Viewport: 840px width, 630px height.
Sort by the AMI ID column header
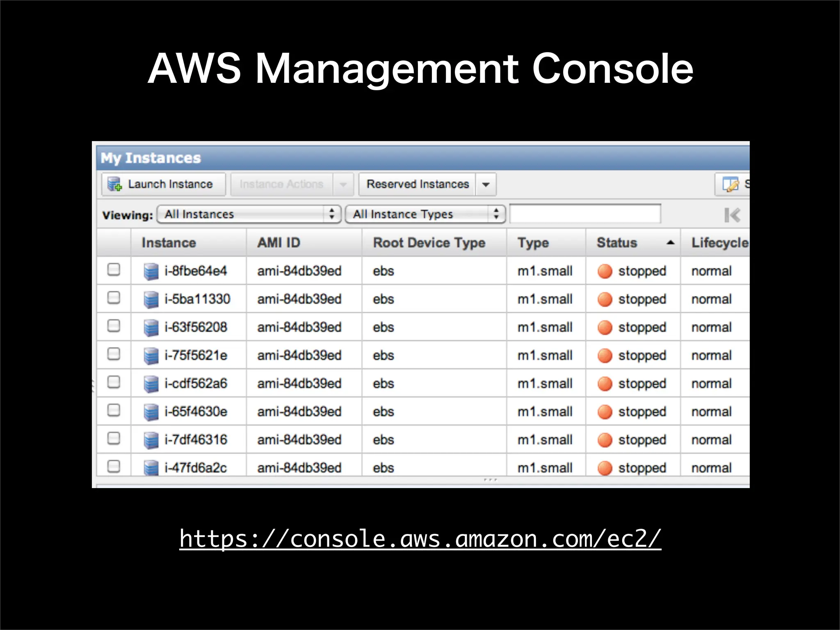pyautogui.click(x=304, y=243)
